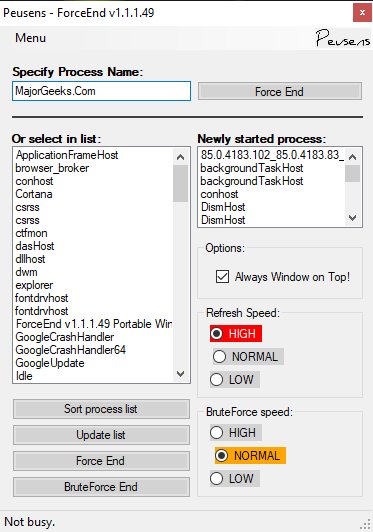Click newly started process list up arrow
The height and width of the screenshot is (532, 373).
tap(353, 157)
